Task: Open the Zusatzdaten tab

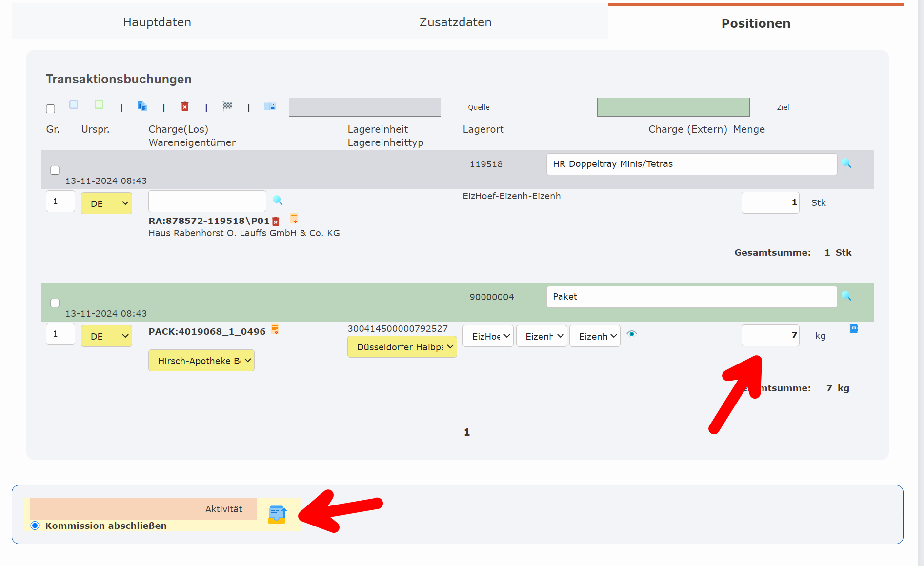Action: coord(455,22)
